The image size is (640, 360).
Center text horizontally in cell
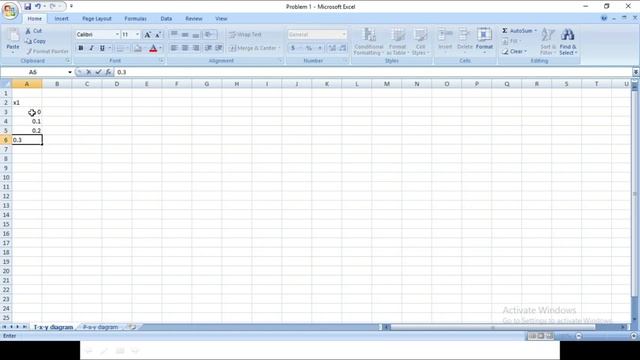(x=185, y=48)
